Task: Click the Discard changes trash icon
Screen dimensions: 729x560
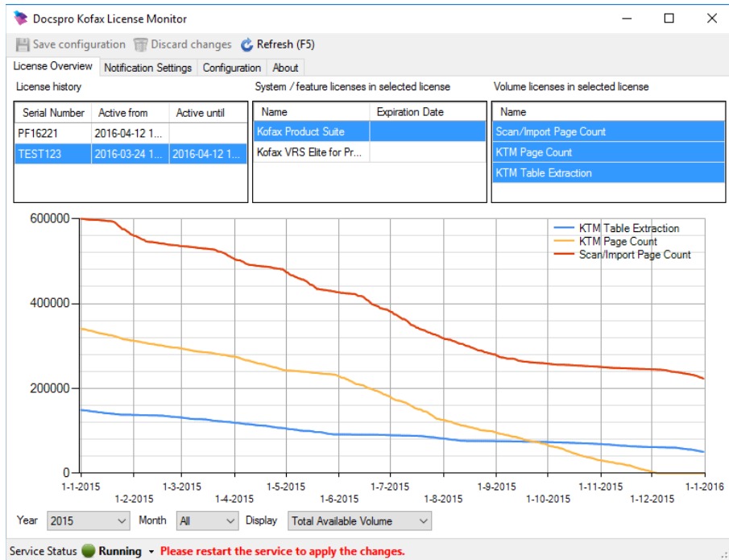Action: 141,45
